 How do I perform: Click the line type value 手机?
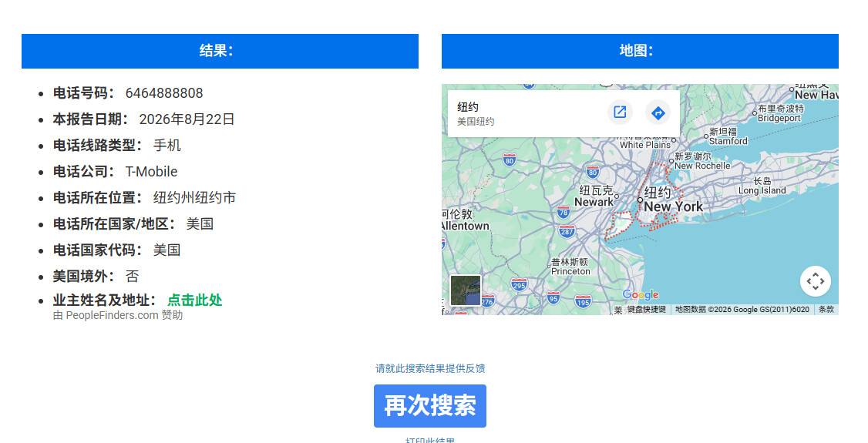[x=167, y=146]
